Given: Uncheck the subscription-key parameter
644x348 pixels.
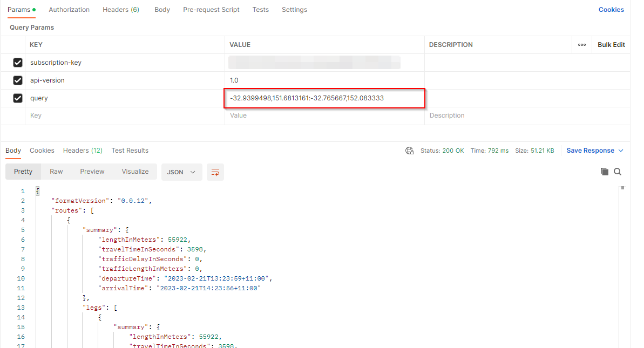Looking at the screenshot, I should [x=18, y=62].
